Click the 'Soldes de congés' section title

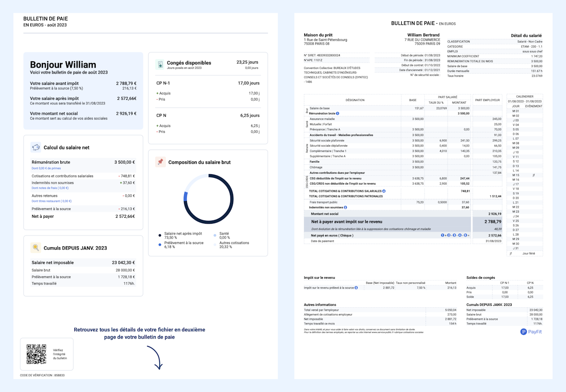[481, 278]
